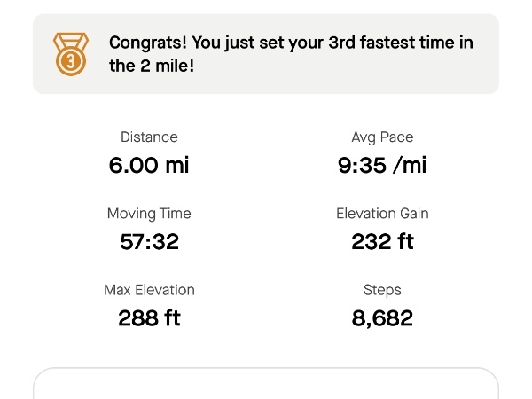This screenshot has width=532, height=399.
Task: Tap the 232 ft elevation gain value
Action: (x=382, y=241)
